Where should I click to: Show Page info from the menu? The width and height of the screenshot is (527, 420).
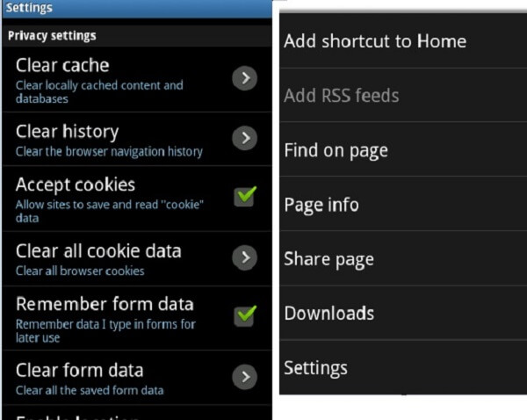tap(403, 204)
